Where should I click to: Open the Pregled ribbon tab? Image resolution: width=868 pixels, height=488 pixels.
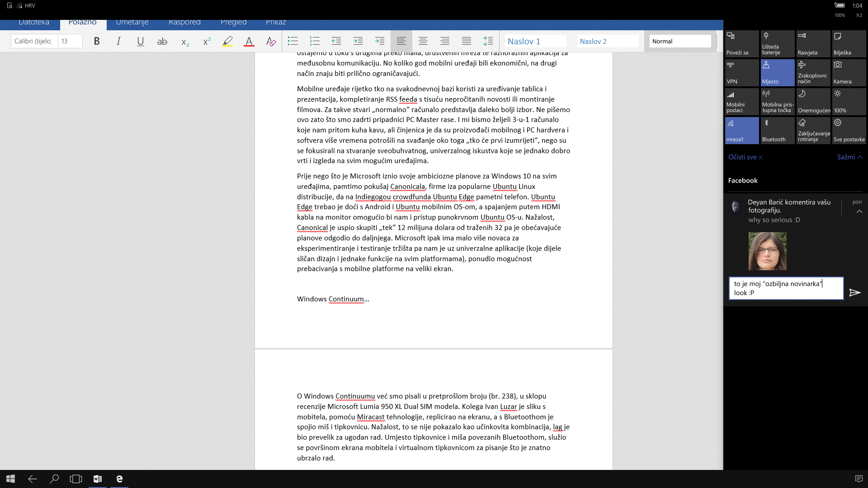[x=234, y=23]
